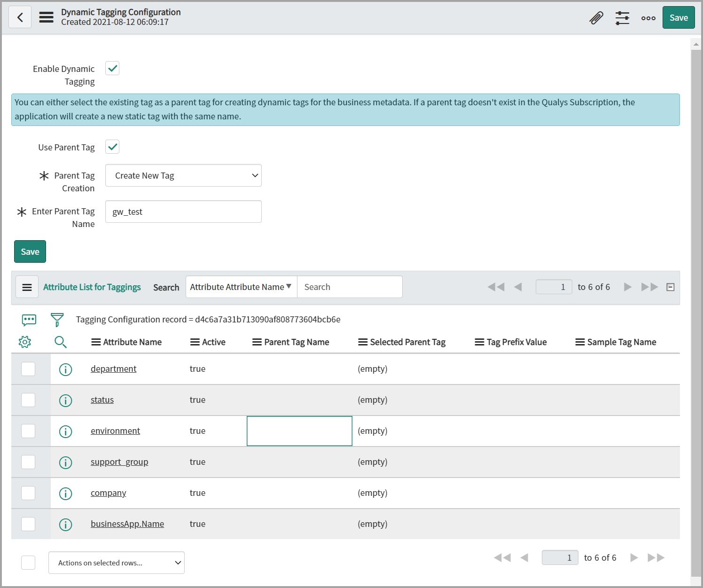
Task: Open Attribute Name column menu
Action: coord(96,342)
